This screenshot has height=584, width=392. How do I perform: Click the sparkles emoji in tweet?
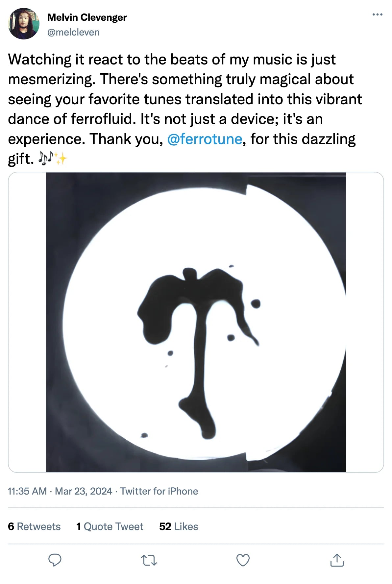61,158
